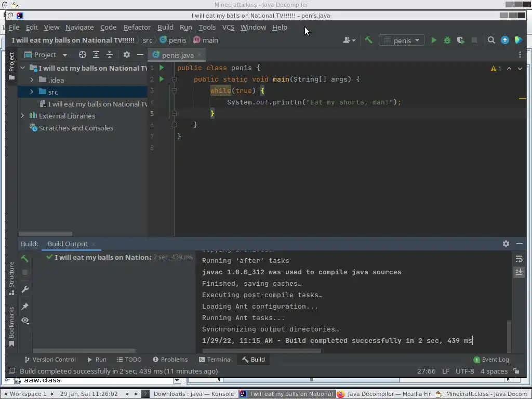Select the penis.java editor tab
The image size is (532, 399).
click(176, 55)
